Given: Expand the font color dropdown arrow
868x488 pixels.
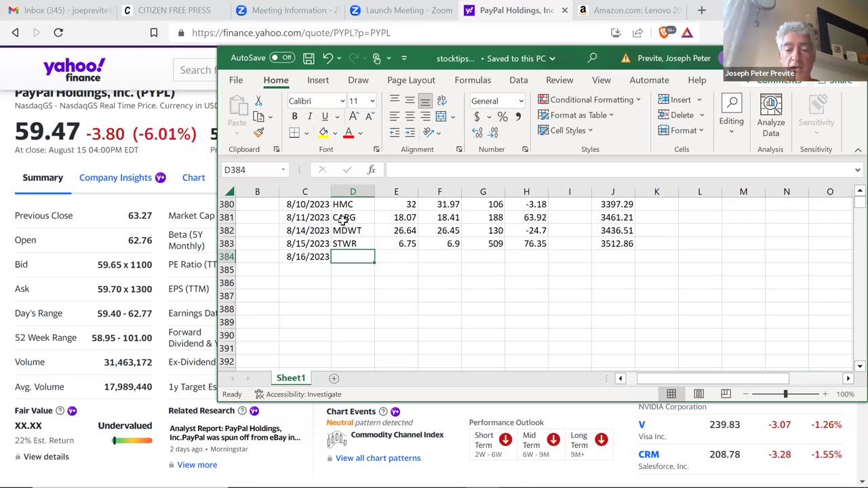Looking at the screenshot, I should tap(360, 134).
